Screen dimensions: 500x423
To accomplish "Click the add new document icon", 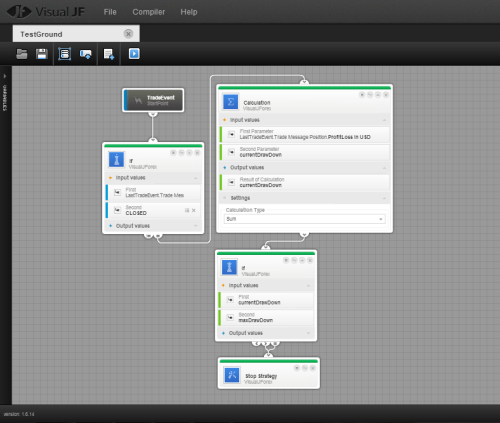I will [109, 54].
